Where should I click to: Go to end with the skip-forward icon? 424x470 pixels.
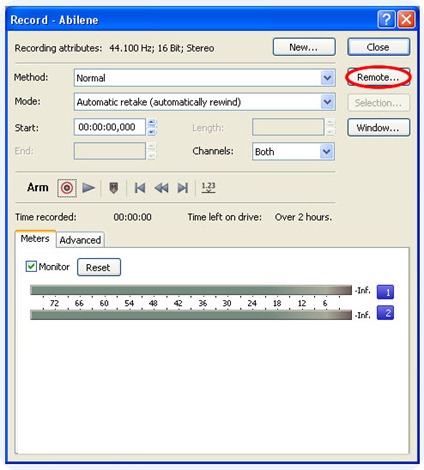tap(183, 188)
